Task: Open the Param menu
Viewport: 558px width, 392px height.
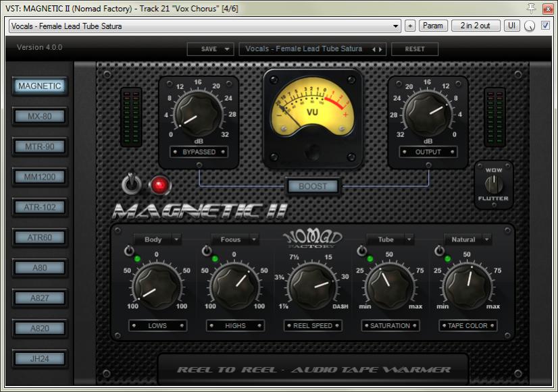Action: point(433,26)
